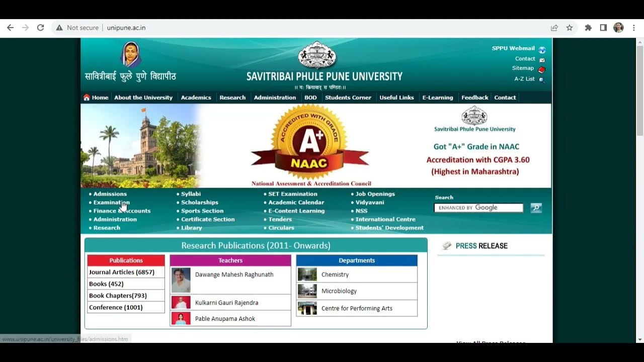Open the Library link
This screenshot has width=644, height=362.
192,228
